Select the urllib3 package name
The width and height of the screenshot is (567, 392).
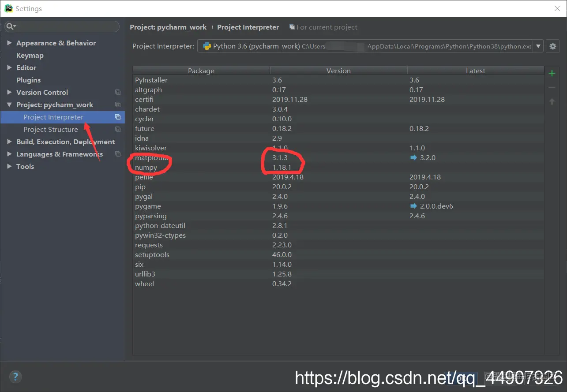tap(145, 274)
